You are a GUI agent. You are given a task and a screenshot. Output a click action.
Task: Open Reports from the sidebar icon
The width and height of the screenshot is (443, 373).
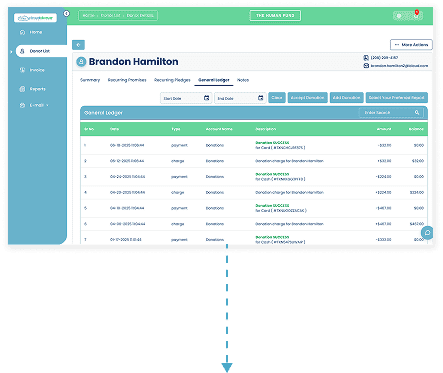[22, 89]
